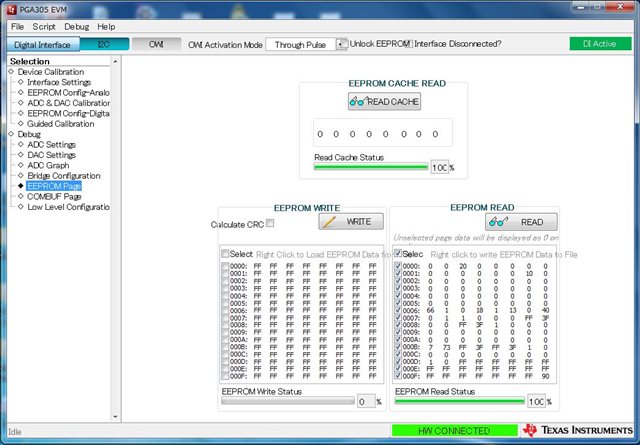Open the Debug menu
This screenshot has height=445, width=640.
tap(76, 27)
